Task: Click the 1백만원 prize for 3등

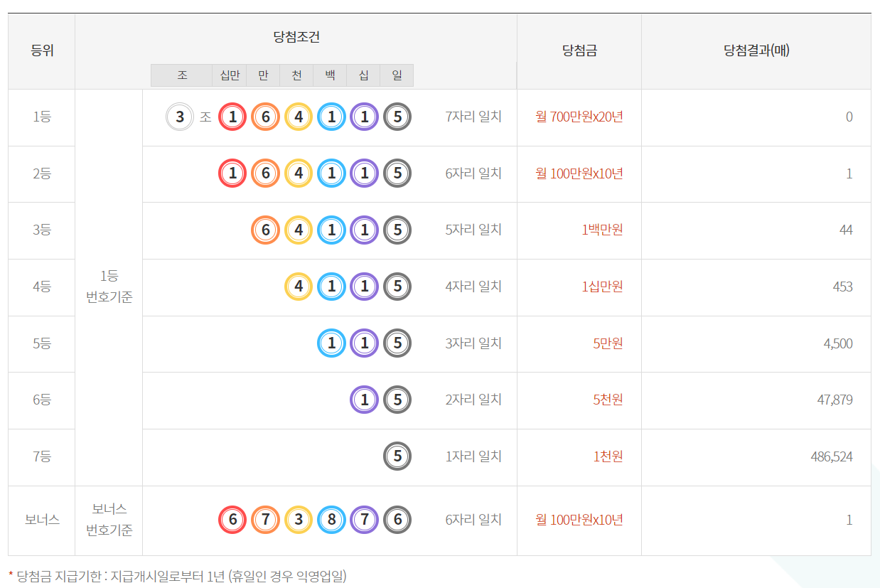Action: [601, 230]
